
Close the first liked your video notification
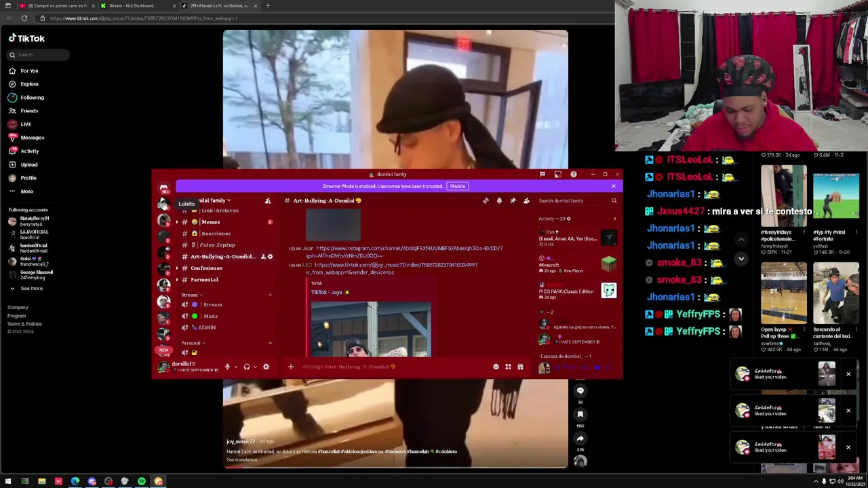click(x=848, y=374)
